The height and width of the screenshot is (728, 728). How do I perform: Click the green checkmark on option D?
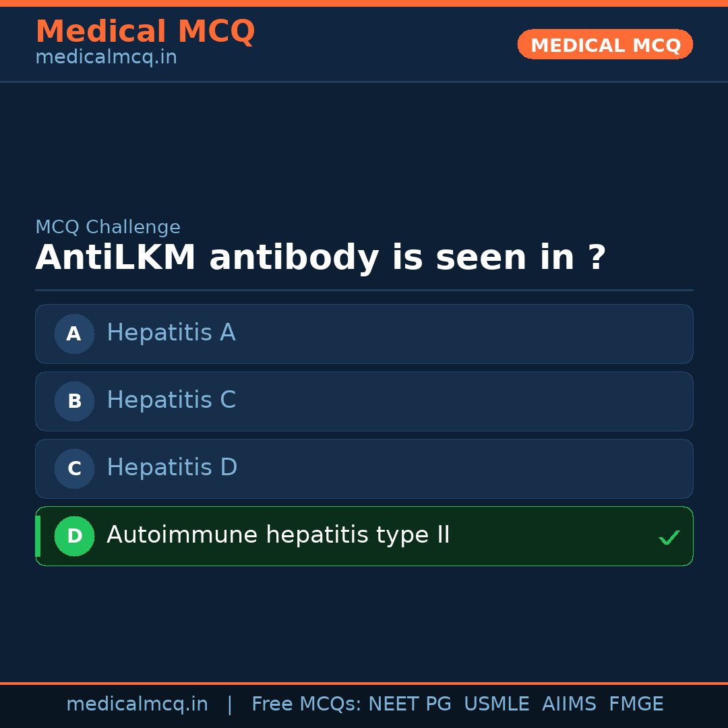[669, 537]
